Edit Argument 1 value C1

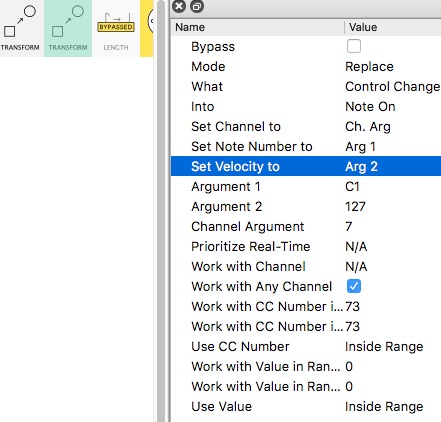pyautogui.click(x=352, y=186)
